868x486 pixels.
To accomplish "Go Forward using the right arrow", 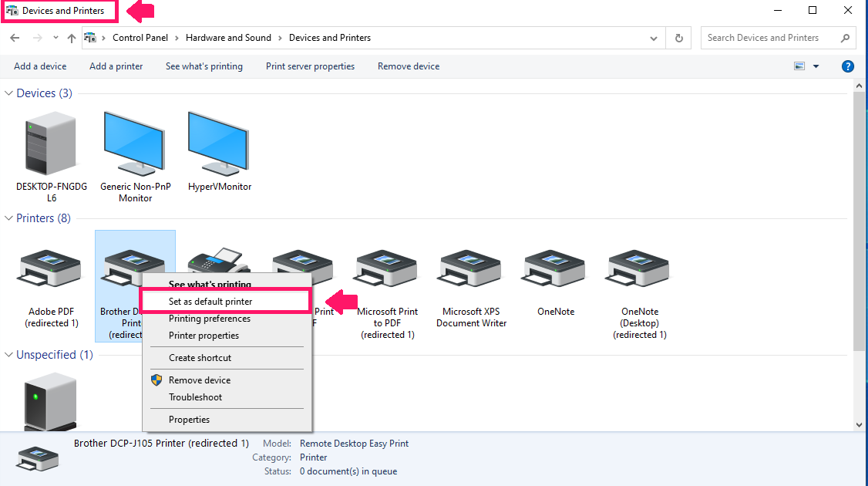I will click(x=37, y=38).
